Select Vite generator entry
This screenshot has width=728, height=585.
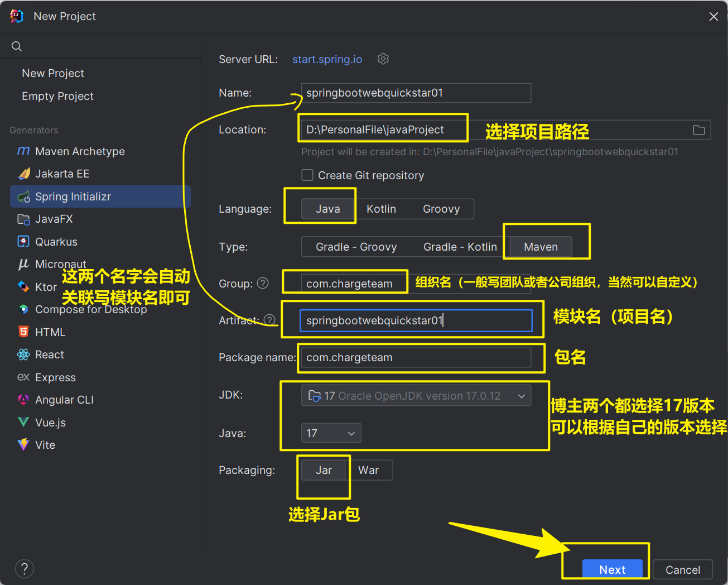tap(45, 445)
